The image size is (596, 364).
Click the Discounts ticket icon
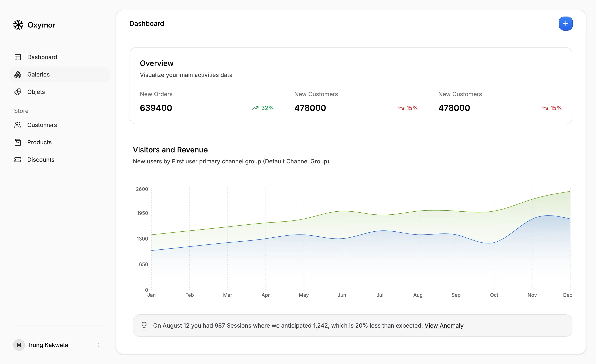pyautogui.click(x=18, y=160)
